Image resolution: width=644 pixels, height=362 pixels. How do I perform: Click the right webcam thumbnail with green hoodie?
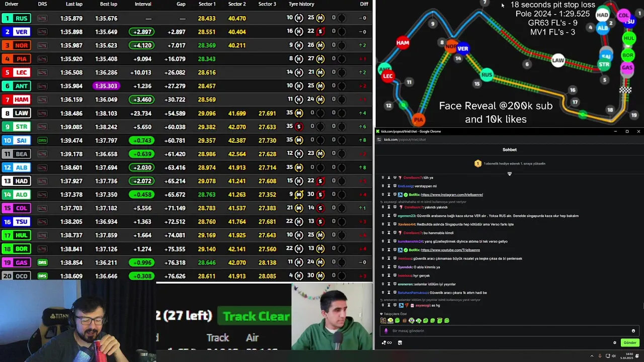[332, 317]
